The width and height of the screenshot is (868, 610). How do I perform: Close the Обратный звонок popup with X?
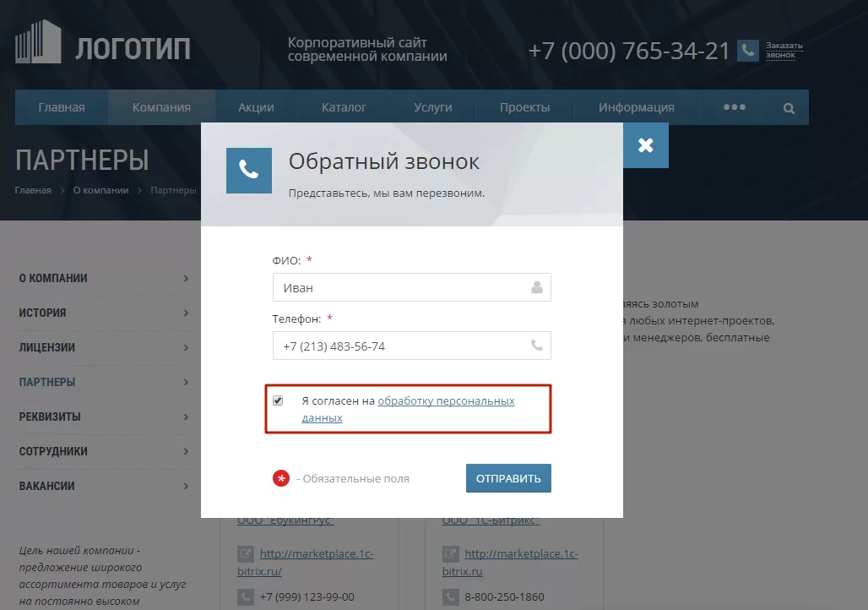[645, 145]
